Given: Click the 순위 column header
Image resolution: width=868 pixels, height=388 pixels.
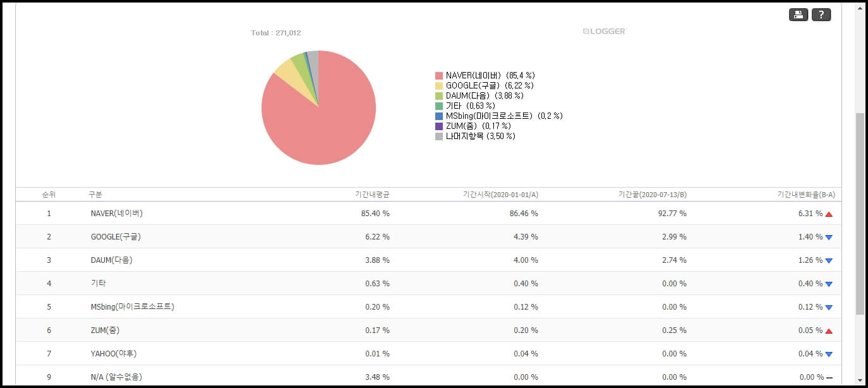Looking at the screenshot, I should point(49,195).
